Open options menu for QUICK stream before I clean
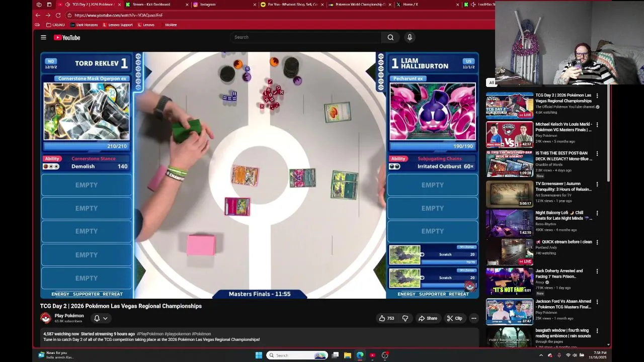The width and height of the screenshot is (644, 362). 597,242
